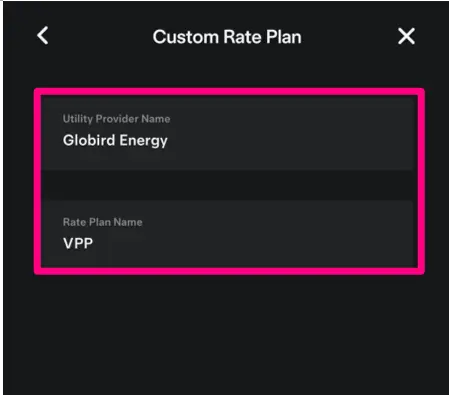Click the word Energy in provider field

143,141
